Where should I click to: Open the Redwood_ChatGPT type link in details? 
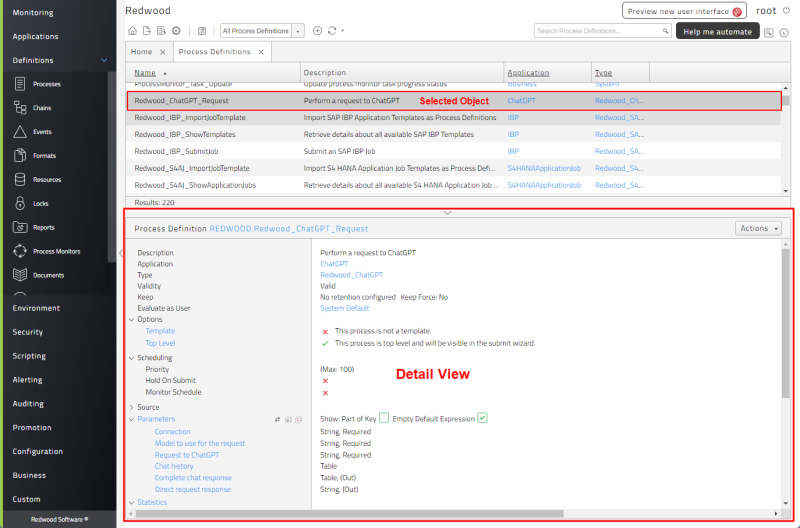pyautogui.click(x=351, y=275)
